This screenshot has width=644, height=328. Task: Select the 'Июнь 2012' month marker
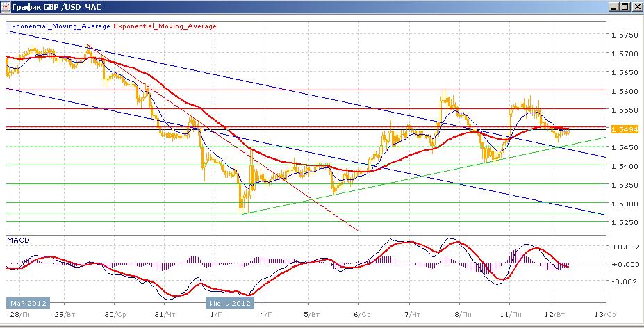(x=230, y=304)
